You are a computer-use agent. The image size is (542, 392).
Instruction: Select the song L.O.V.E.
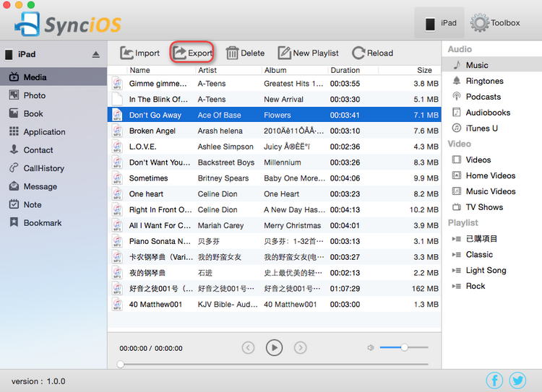tap(274, 147)
